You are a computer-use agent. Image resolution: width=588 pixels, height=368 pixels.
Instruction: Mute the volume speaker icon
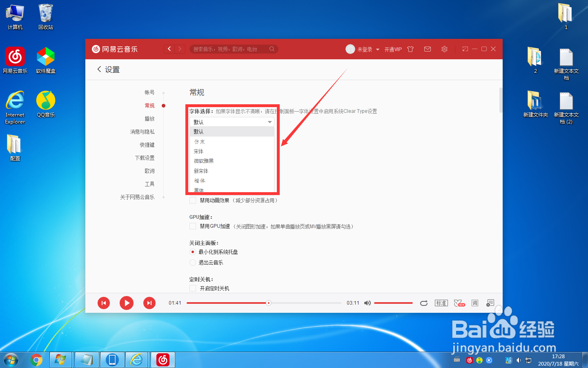click(367, 303)
